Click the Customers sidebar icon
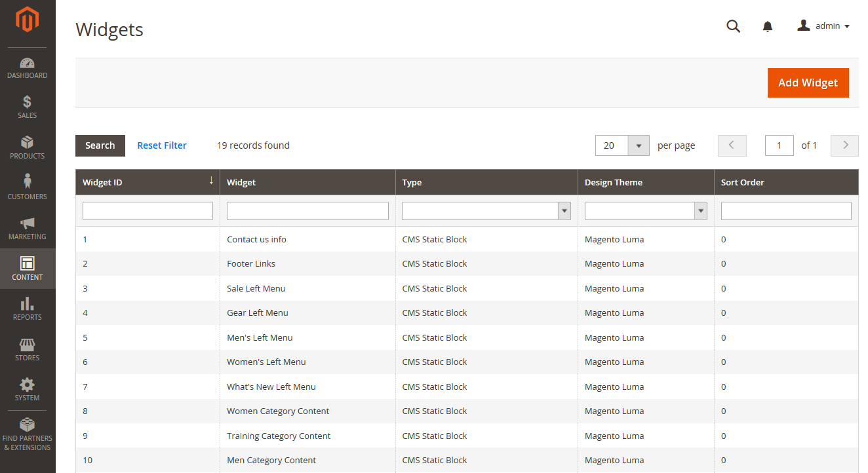This screenshot has width=868, height=473. [x=27, y=188]
